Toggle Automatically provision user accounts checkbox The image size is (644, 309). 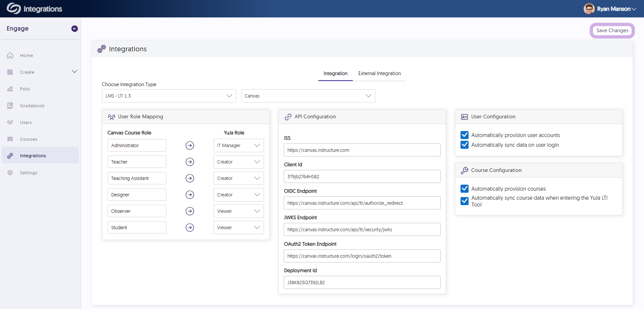click(465, 135)
